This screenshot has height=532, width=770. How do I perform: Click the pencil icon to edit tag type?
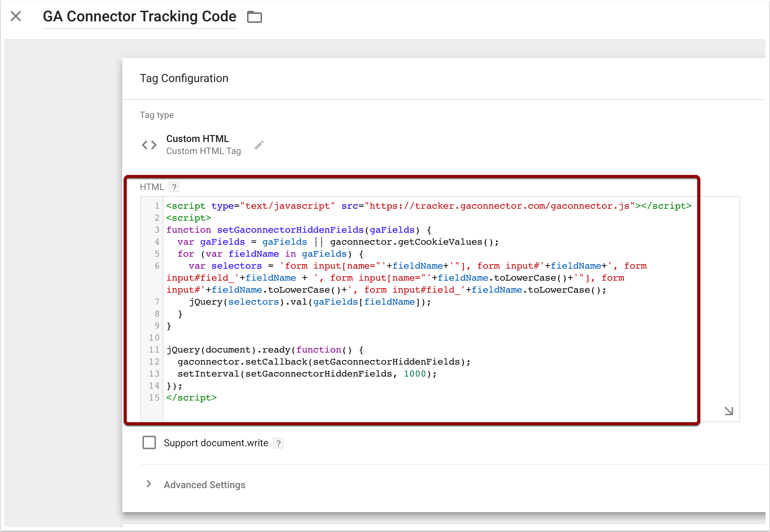[259, 145]
